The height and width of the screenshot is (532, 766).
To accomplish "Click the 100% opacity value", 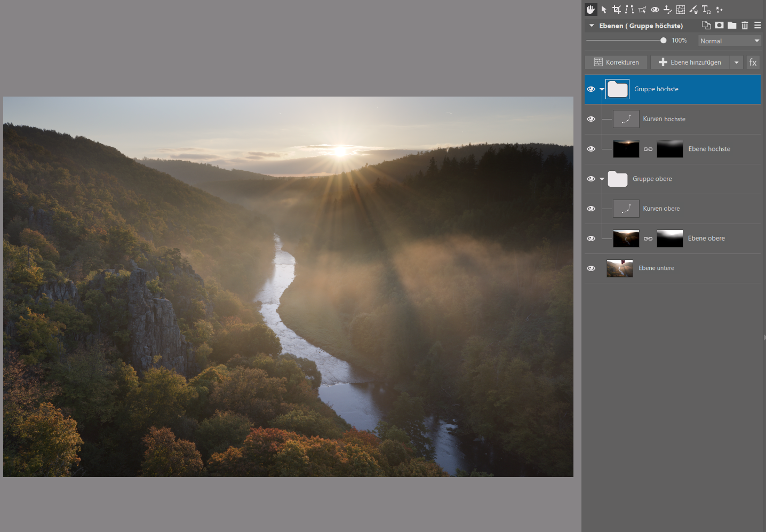I will point(679,41).
